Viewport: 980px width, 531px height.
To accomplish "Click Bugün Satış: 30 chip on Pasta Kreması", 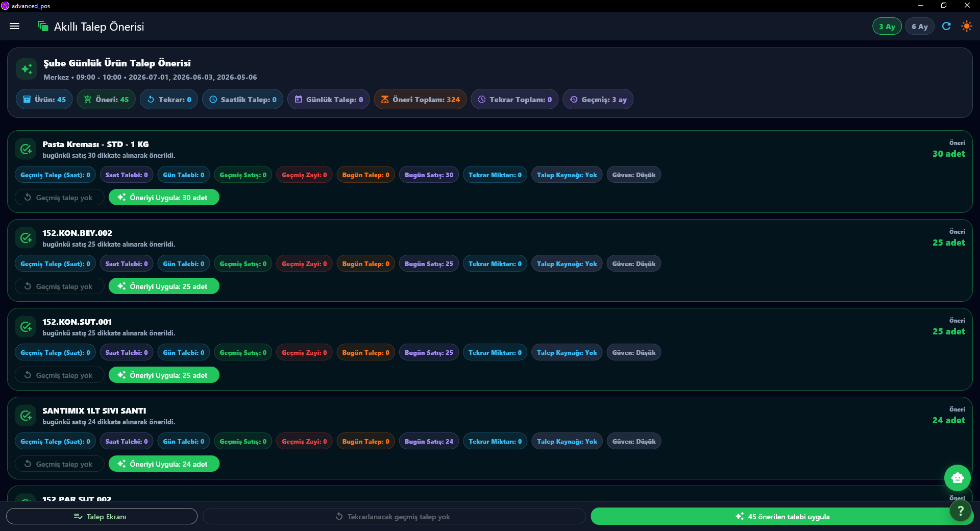I will coord(429,175).
